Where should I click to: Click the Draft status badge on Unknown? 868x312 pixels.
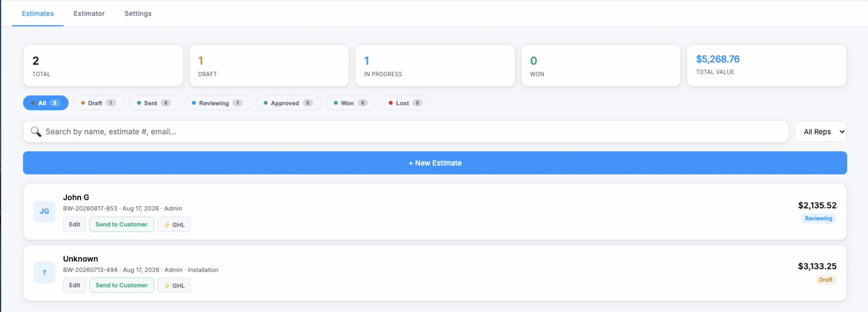(826, 280)
